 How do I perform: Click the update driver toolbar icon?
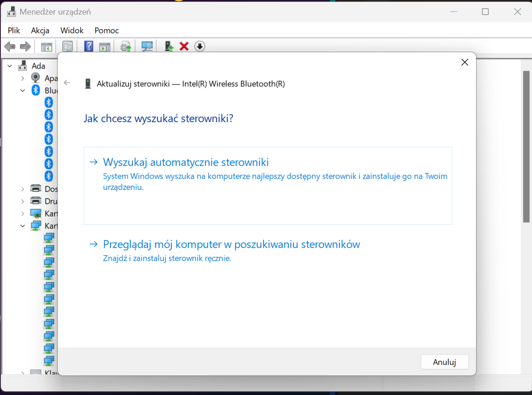coord(169,46)
